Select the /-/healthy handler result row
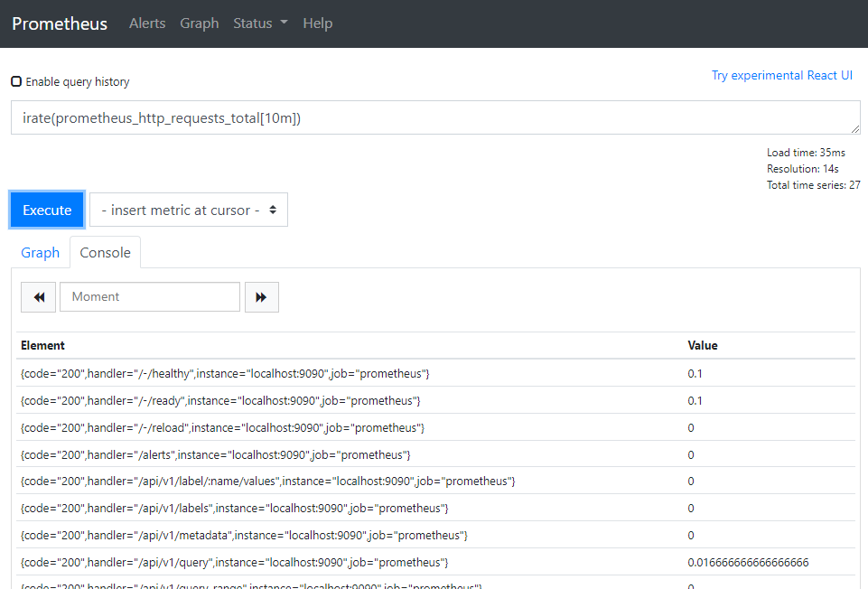 [225, 373]
